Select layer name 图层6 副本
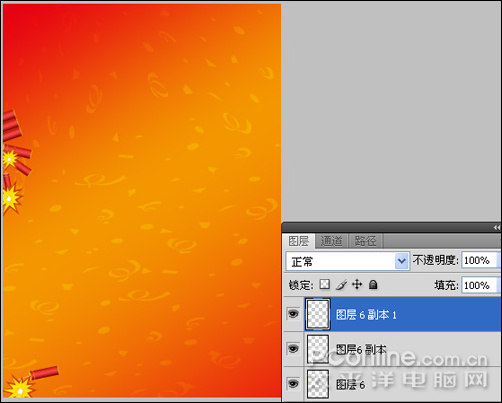The height and width of the screenshot is (403, 502). (x=361, y=349)
